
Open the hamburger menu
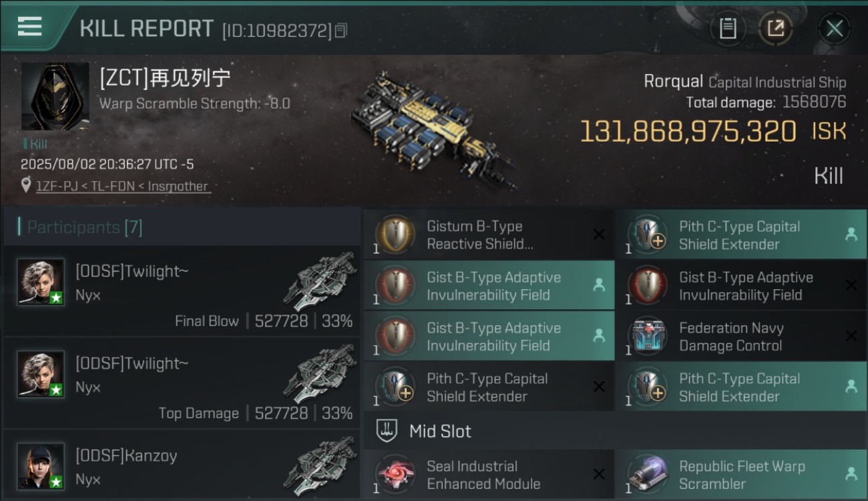click(x=29, y=26)
